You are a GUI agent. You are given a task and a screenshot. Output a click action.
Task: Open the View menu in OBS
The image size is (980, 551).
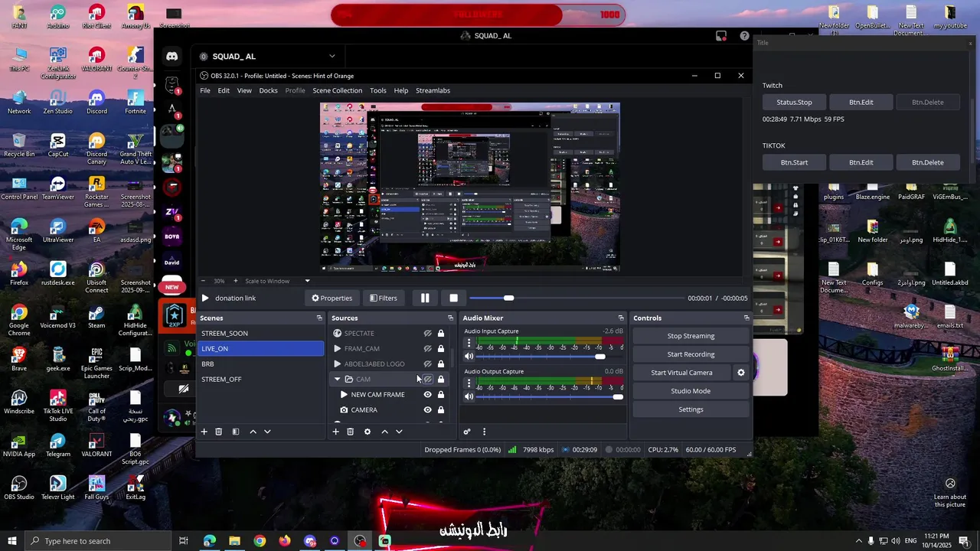click(x=244, y=90)
